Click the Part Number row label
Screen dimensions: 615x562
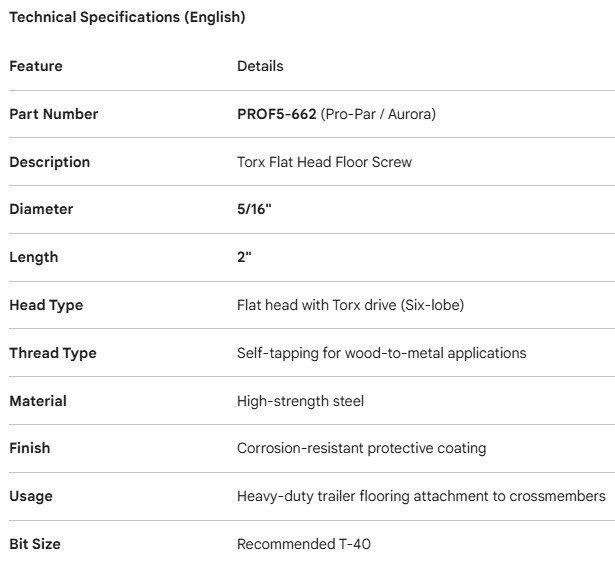click(x=54, y=114)
